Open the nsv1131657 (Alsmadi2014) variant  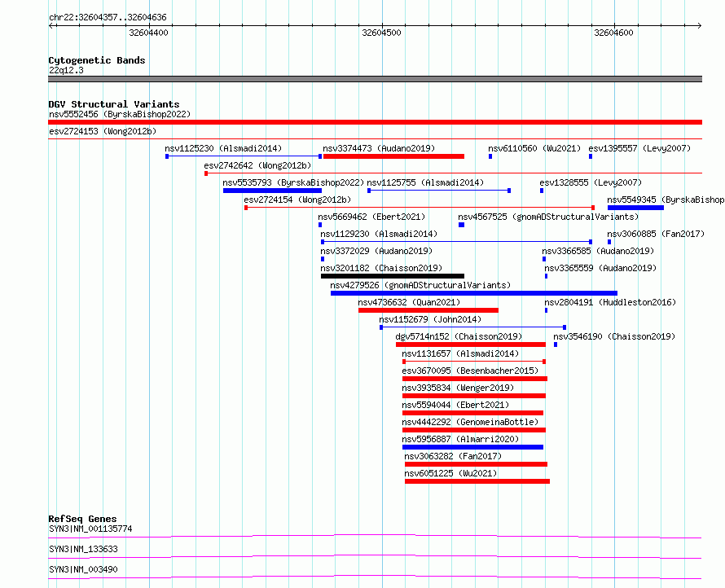[x=474, y=362]
